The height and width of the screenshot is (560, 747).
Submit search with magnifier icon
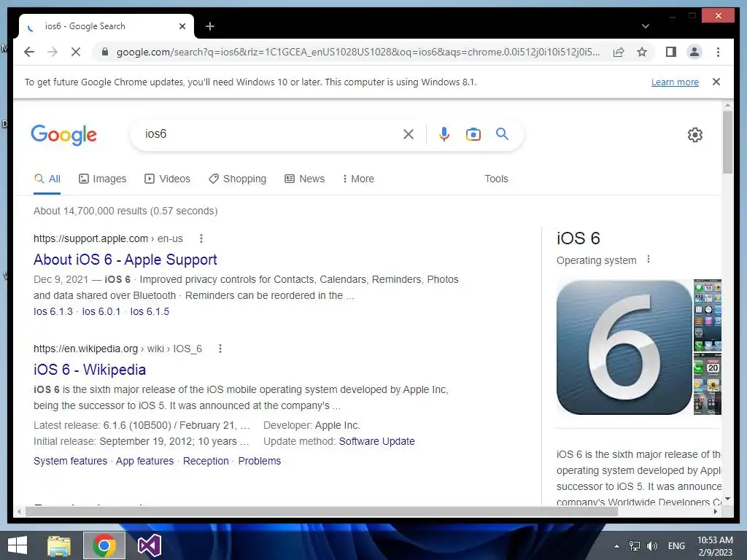point(502,134)
